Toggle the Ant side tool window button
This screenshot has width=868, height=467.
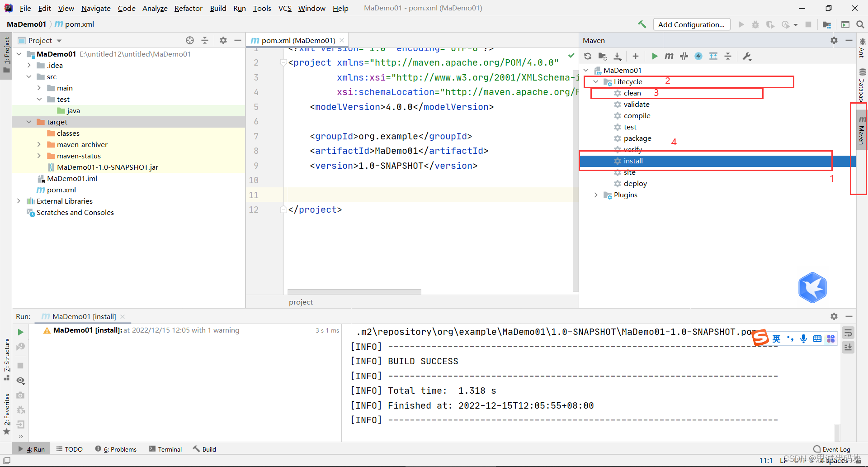(862, 48)
